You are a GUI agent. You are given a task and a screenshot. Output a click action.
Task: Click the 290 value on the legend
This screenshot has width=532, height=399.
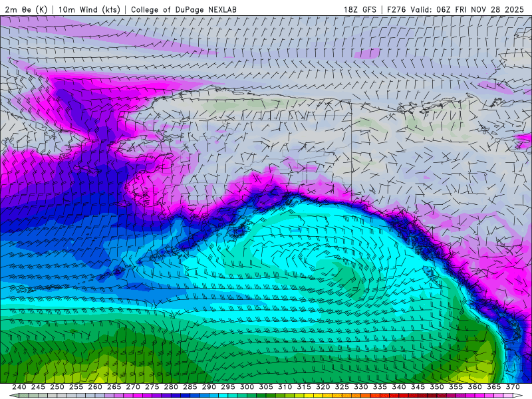209,387
